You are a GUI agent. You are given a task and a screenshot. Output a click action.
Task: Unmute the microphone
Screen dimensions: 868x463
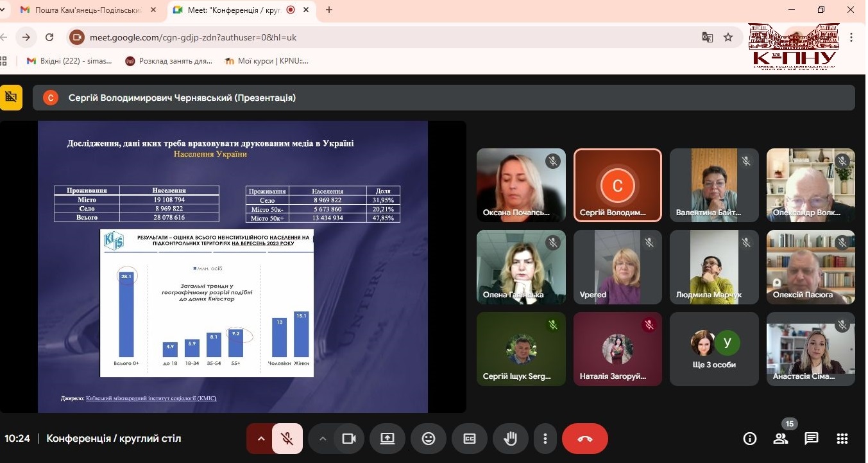click(287, 439)
